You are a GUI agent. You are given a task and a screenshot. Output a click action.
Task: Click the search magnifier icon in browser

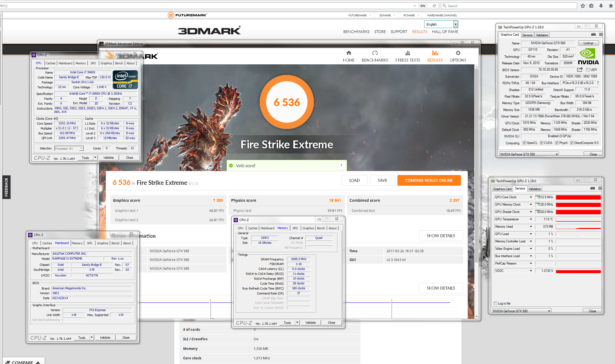444,6
